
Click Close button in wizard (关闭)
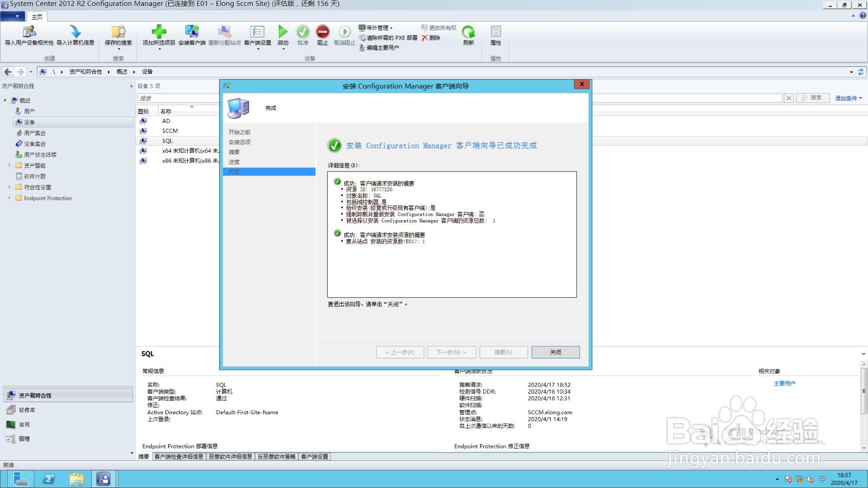(556, 352)
